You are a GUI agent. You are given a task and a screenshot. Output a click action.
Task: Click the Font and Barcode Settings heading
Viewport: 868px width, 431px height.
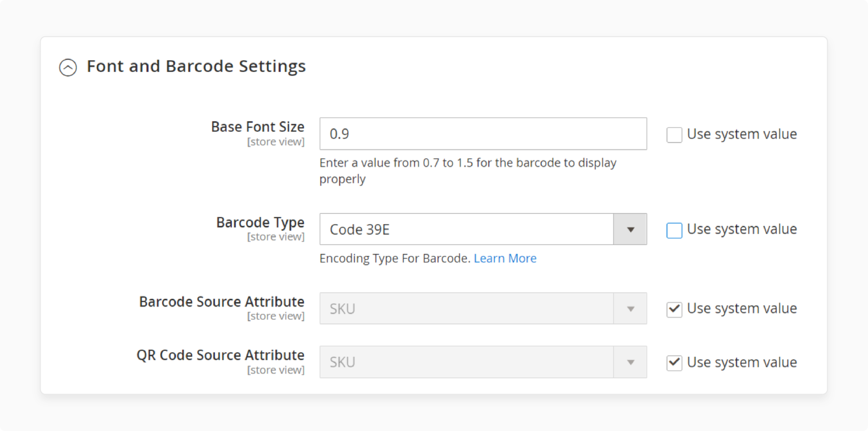(x=196, y=66)
